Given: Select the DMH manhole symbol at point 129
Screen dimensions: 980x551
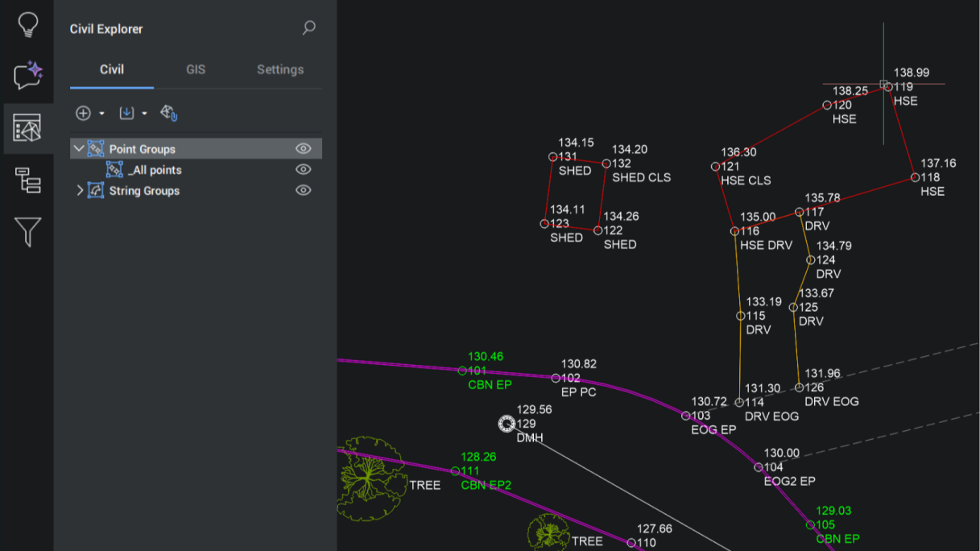Looking at the screenshot, I should [507, 424].
